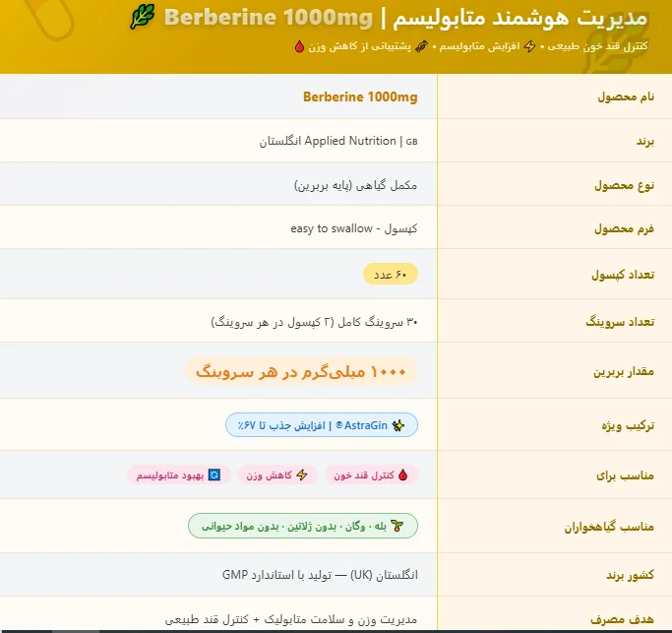Click the AstraGin افزایش جذب تا ٪۶۷ badge
Image resolution: width=672 pixels, height=633 pixels.
(322, 425)
